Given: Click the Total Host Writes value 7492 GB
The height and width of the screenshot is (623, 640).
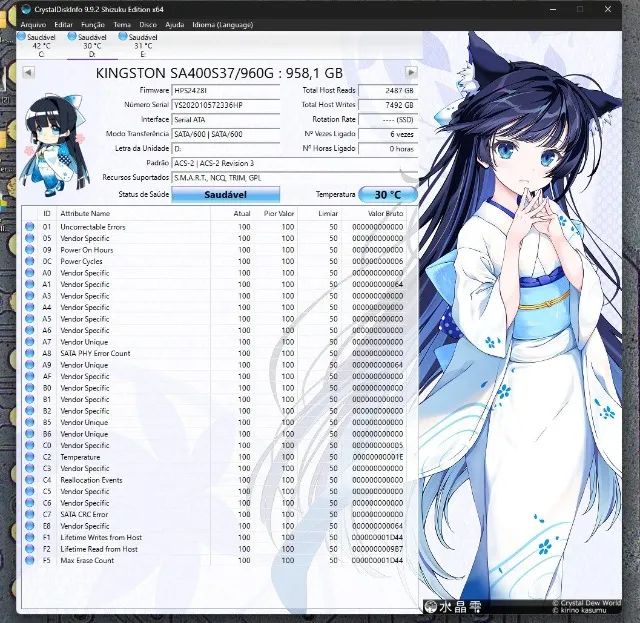Looking at the screenshot, I should click(x=388, y=105).
